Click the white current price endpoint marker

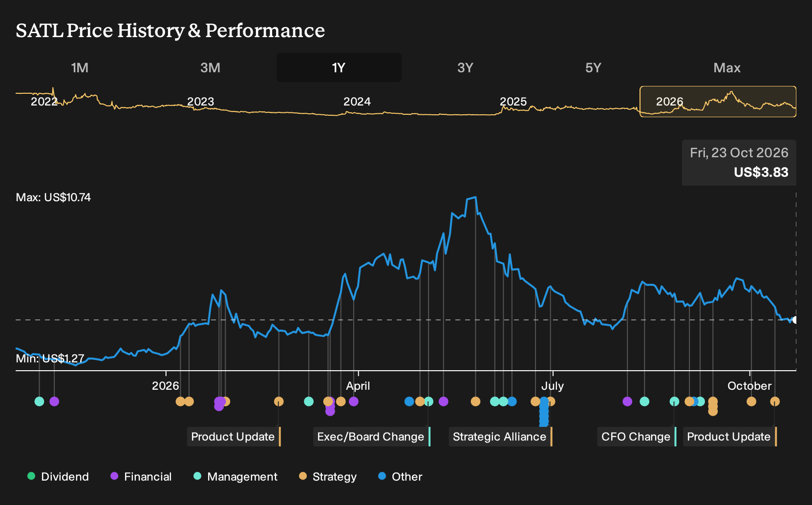tap(795, 320)
